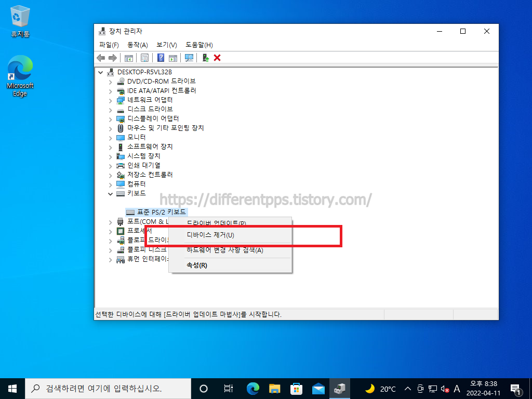Choose 속성(R) from context menu
The image size is (532, 399).
point(230,265)
